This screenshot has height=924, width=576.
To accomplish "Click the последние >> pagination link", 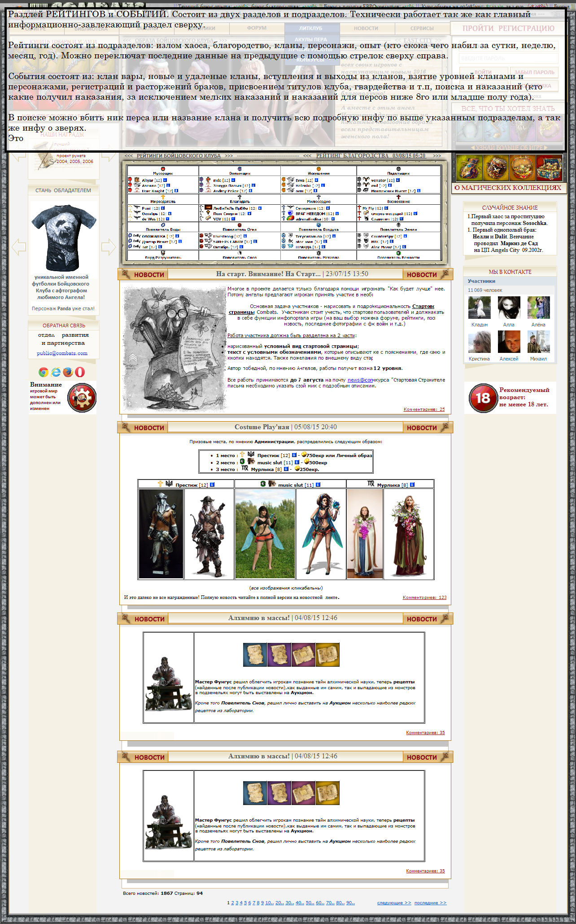I will (430, 903).
